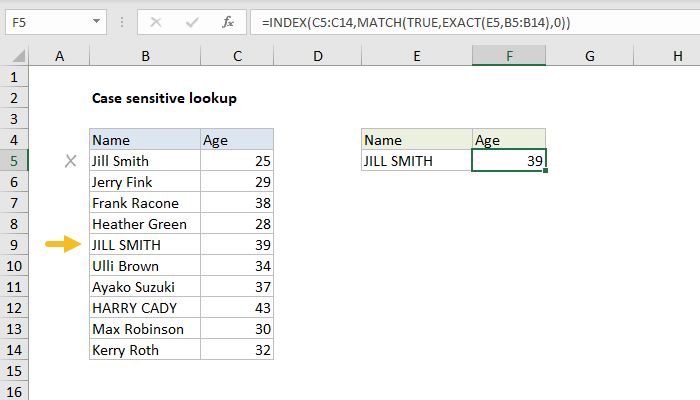
Task: Select the cell containing JILL SMITH in column B
Action: click(x=144, y=245)
